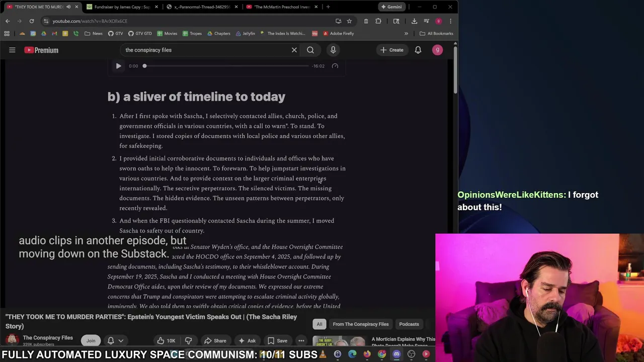
Task: Open the YouTube guide hamburger menu
Action: 12,50
